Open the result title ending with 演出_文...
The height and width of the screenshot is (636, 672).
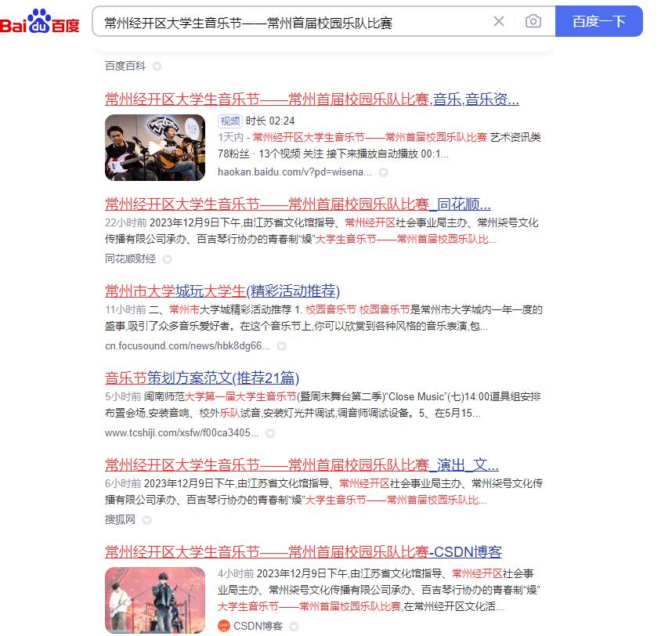click(x=302, y=465)
